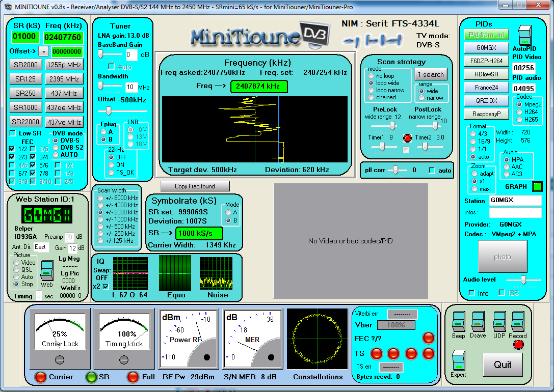The image size is (554, 392).
Task: Load Pid from .ini
Action: 487,35
